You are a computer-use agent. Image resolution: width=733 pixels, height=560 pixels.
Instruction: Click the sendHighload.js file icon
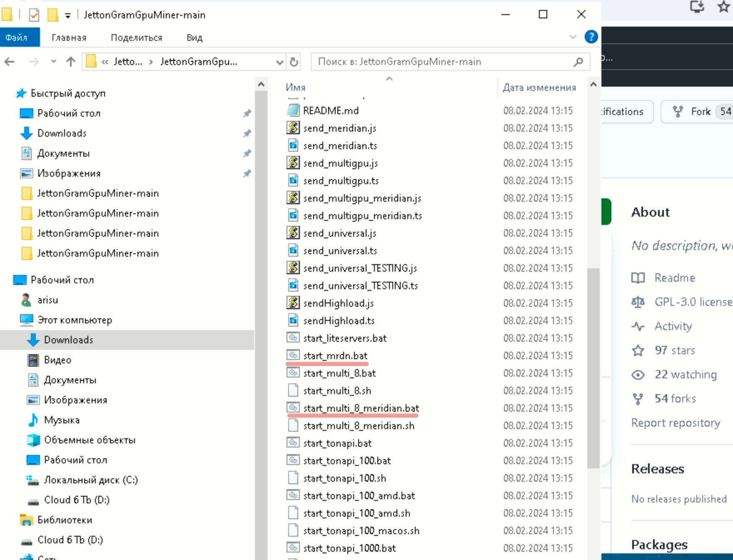pos(293,303)
